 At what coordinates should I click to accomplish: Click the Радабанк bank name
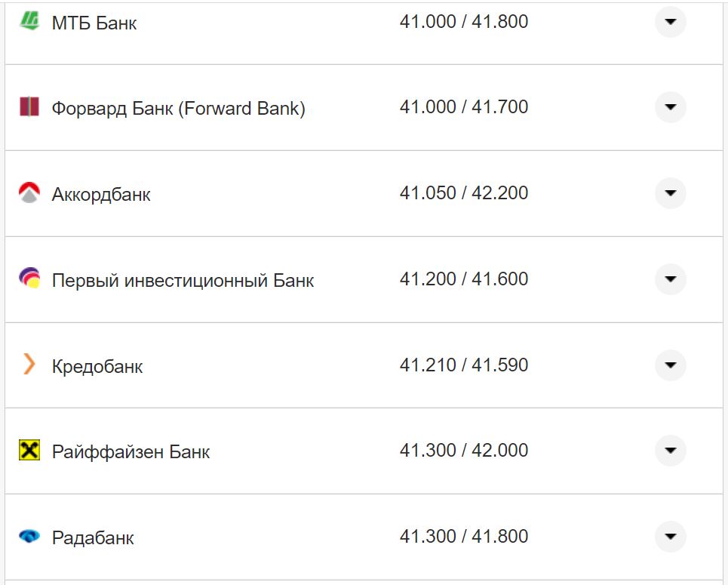pyautogui.click(x=93, y=538)
